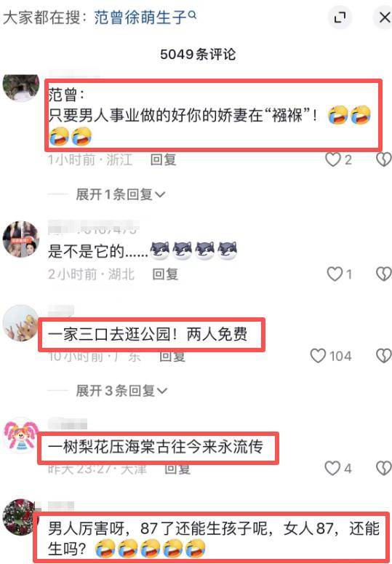Image resolution: width=392 pixels, height=564 pixels.
Task: Open avatar of 是不是它的 commenter
Action: pos(21,239)
